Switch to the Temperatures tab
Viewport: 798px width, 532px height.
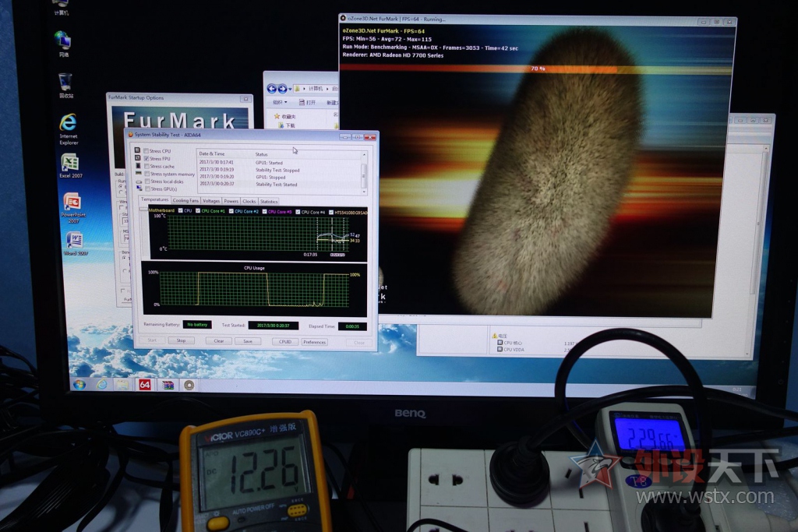[x=154, y=199]
